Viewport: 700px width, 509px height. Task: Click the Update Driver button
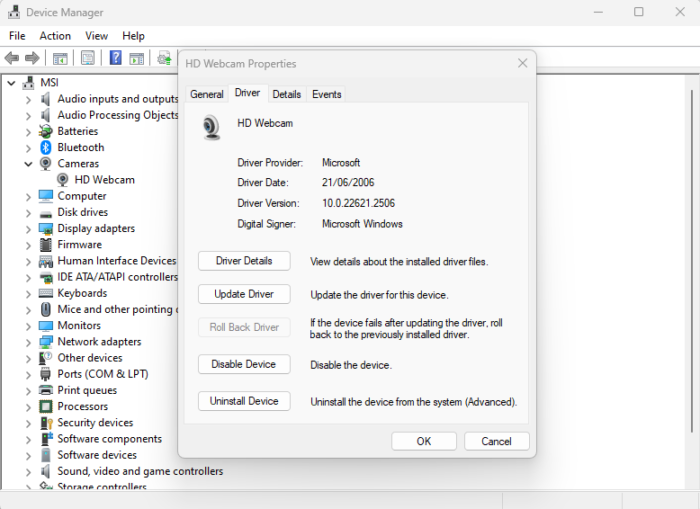point(244,294)
